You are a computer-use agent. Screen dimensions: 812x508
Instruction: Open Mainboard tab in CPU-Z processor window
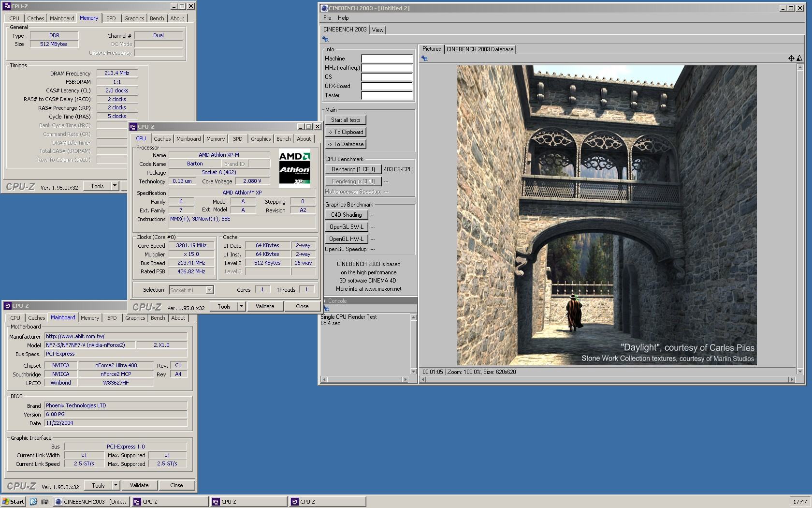pyautogui.click(x=188, y=139)
